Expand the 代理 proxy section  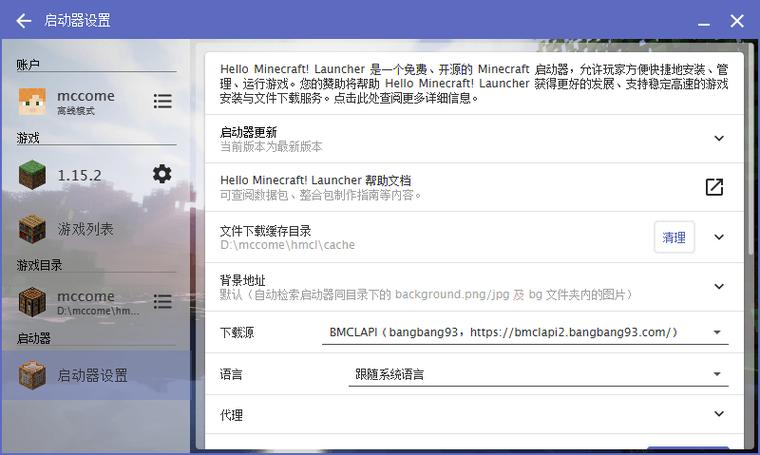(x=718, y=414)
